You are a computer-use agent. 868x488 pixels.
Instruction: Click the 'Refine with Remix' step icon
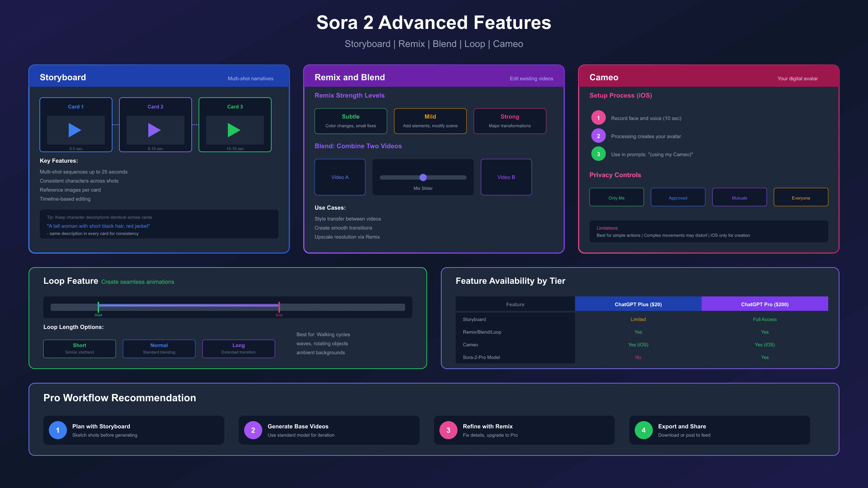pyautogui.click(x=448, y=430)
